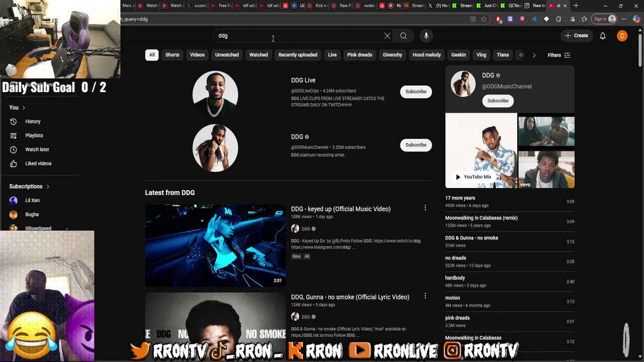Open Watch later in the sidebar

coord(37,149)
